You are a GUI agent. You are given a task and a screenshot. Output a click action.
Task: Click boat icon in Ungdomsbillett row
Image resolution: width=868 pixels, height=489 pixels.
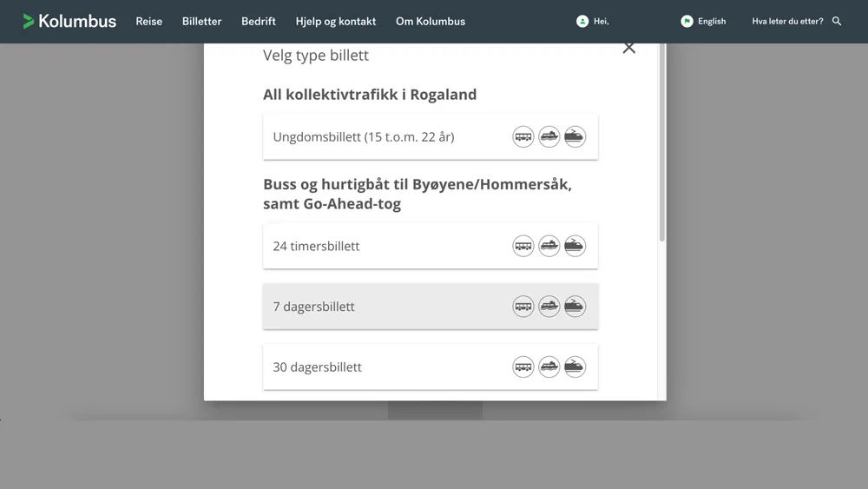coord(549,136)
